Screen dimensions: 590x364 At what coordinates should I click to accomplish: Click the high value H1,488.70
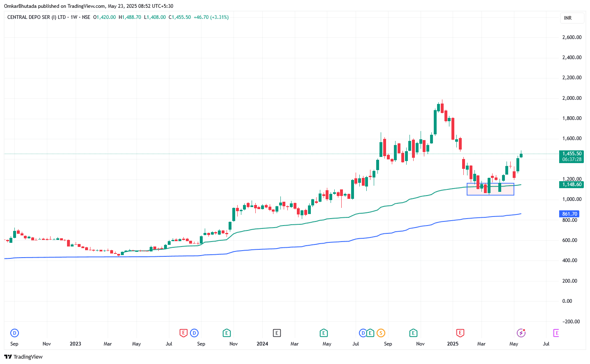point(130,17)
